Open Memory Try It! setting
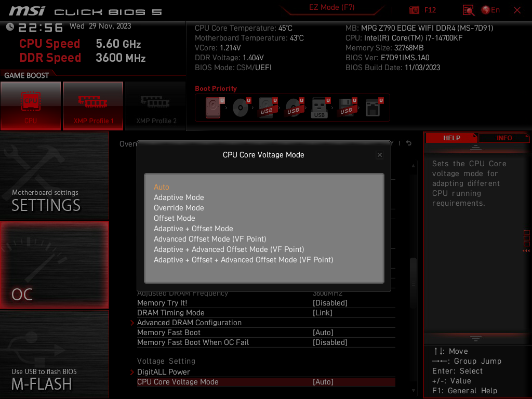 click(x=266, y=303)
